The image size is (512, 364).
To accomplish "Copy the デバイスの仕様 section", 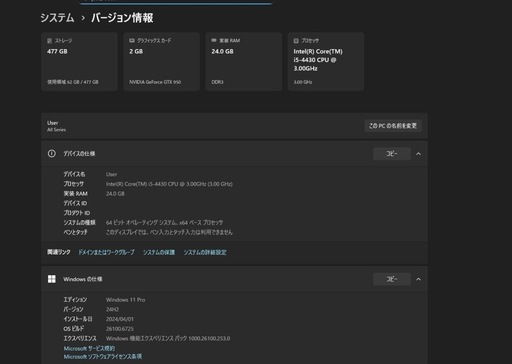I will (x=392, y=154).
